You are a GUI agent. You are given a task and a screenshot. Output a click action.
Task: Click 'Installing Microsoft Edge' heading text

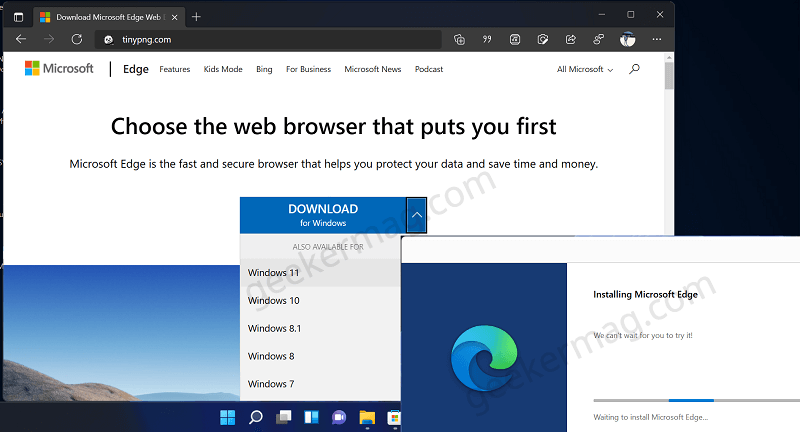pyautogui.click(x=645, y=294)
